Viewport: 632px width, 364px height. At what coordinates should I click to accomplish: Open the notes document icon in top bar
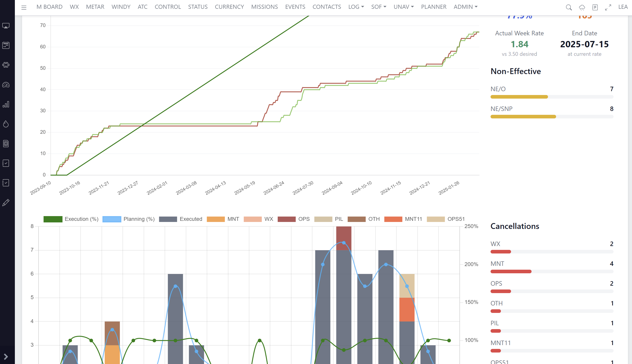[x=595, y=7]
